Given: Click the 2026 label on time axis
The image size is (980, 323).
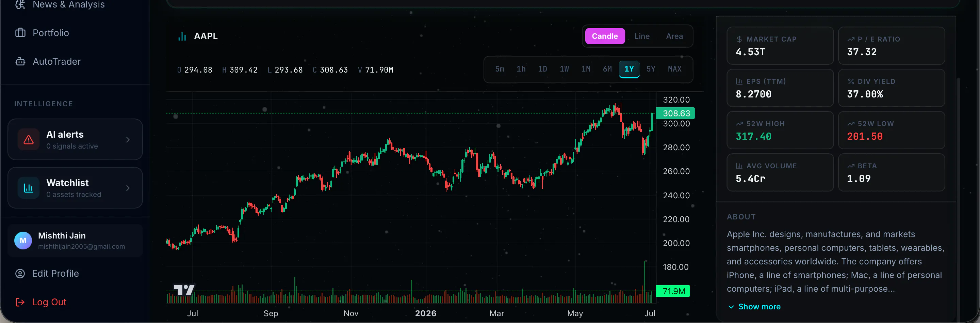Looking at the screenshot, I should coord(426,313).
